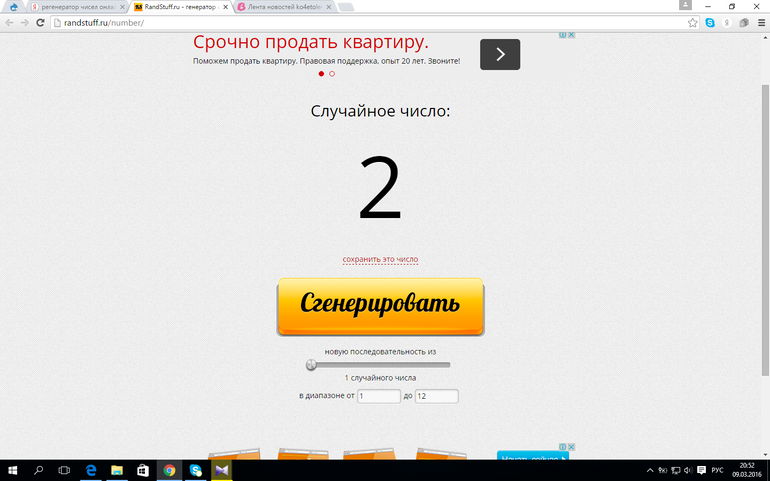
Task: Open Windows Store from the taskbar
Action: [142, 470]
